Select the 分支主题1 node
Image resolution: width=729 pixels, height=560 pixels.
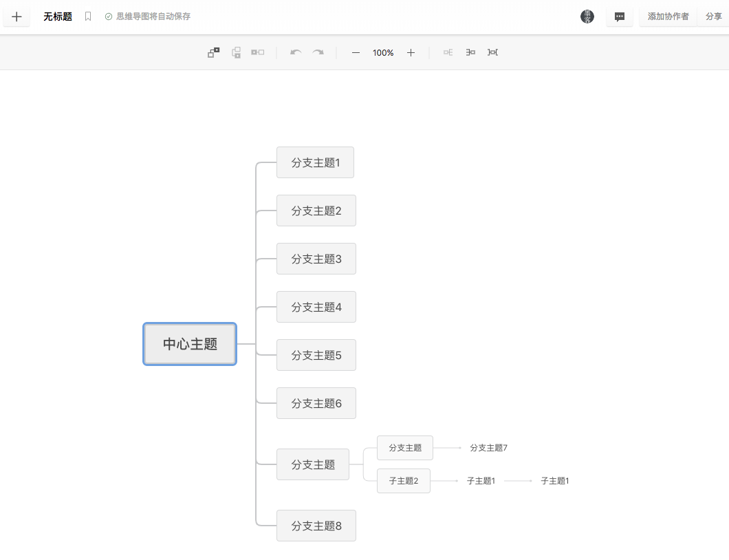(x=315, y=162)
